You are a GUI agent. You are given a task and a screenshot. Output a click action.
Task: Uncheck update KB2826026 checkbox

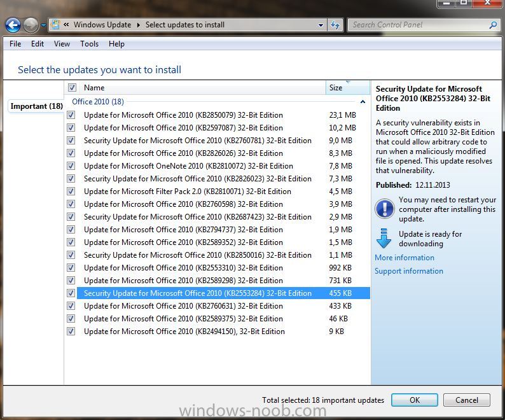[x=71, y=153]
